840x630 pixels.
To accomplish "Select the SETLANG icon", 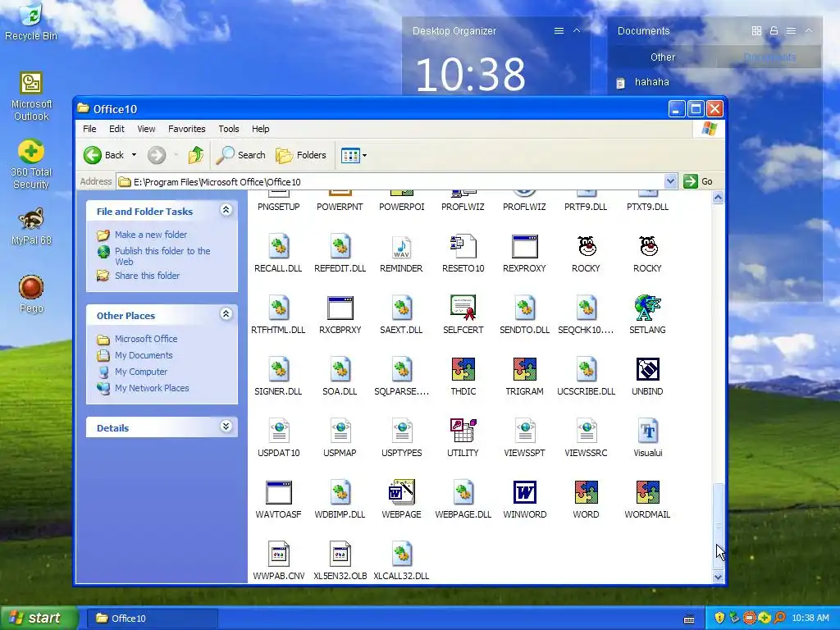I will (647, 308).
